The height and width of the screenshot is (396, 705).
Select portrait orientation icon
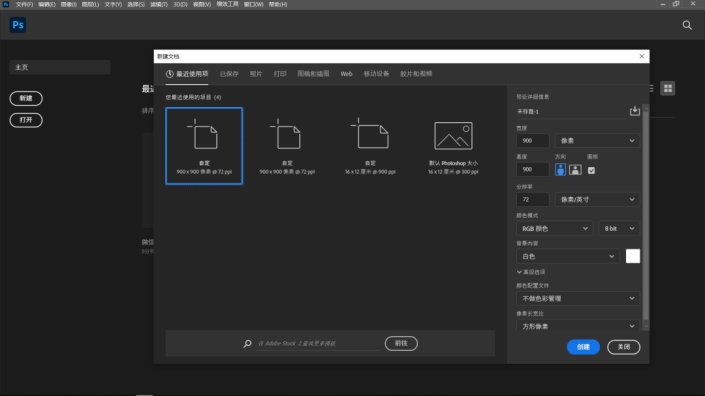(x=560, y=170)
